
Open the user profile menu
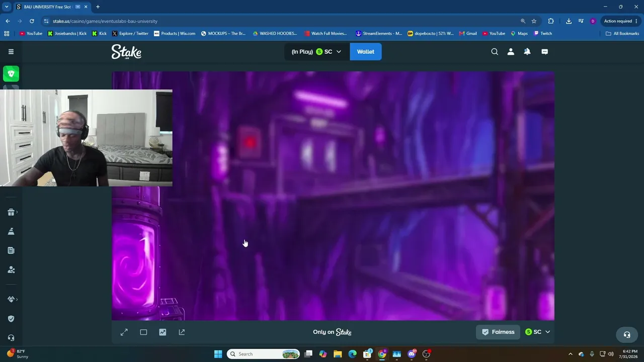pos(511,52)
